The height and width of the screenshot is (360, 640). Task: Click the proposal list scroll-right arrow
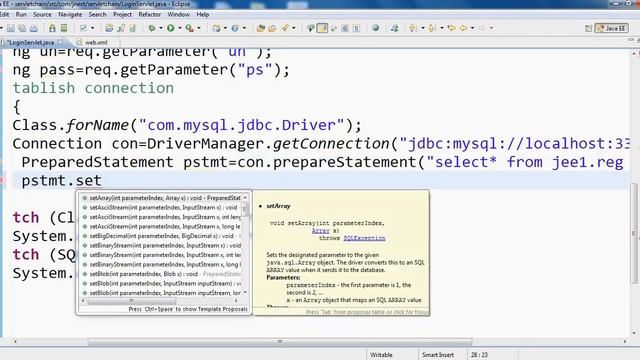click(x=236, y=300)
